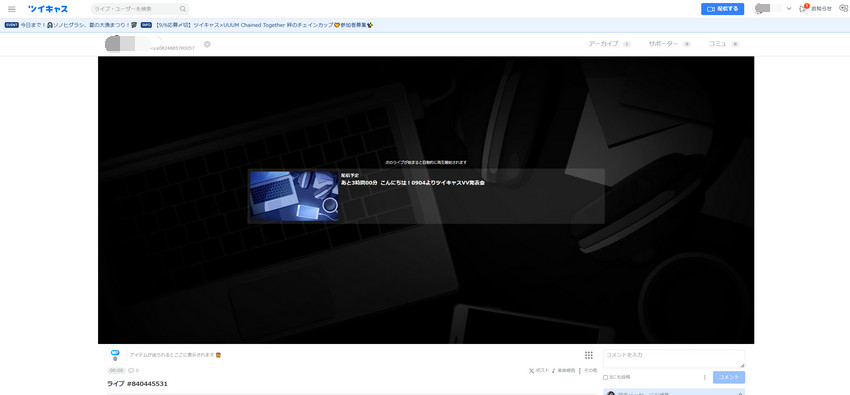Open その他 more options menu

(x=588, y=371)
